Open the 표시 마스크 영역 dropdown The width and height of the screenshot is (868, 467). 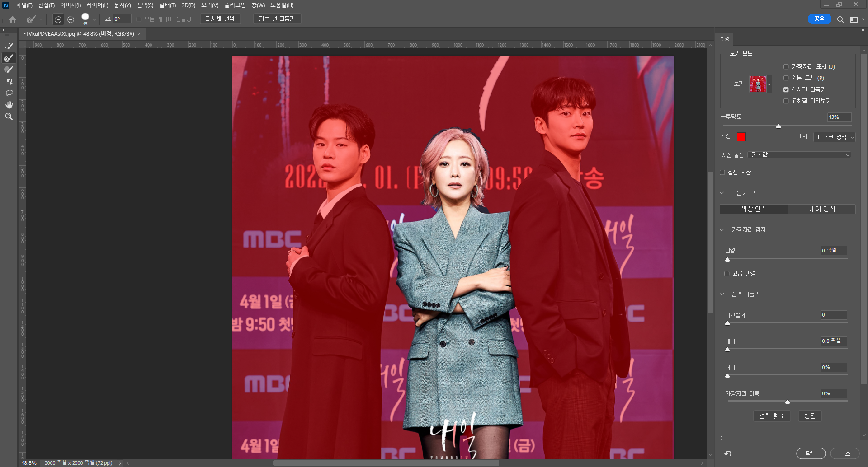pyautogui.click(x=835, y=137)
